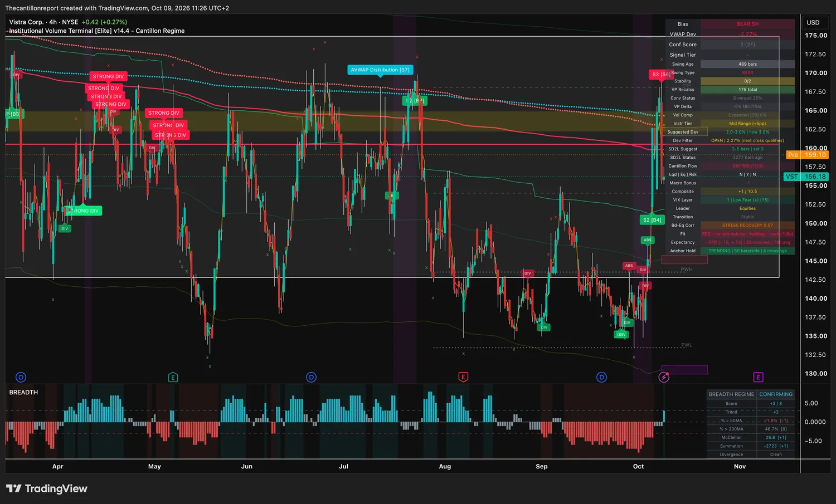Click the Leader value Equities
The width and height of the screenshot is (836, 504).
[747, 208]
